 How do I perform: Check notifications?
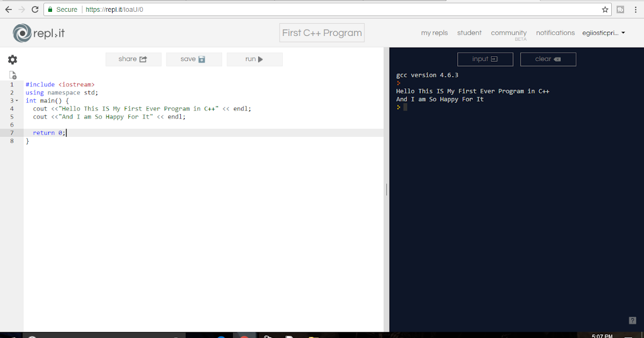pyautogui.click(x=555, y=33)
